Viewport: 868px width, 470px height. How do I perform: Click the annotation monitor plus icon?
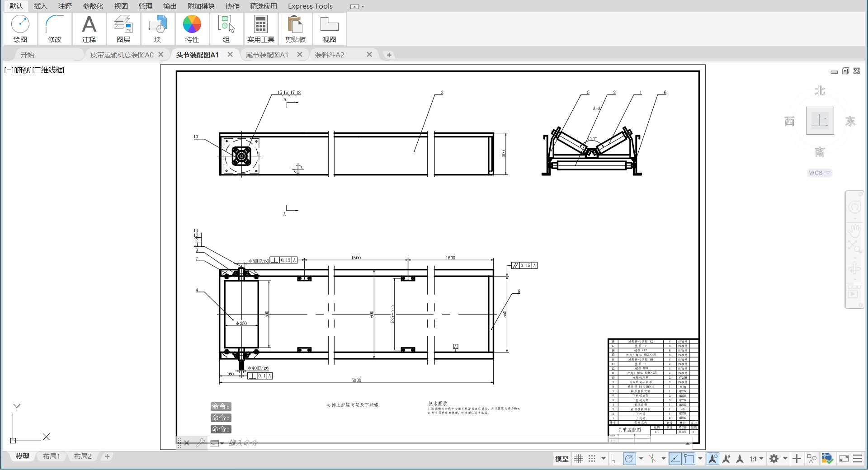[797, 459]
